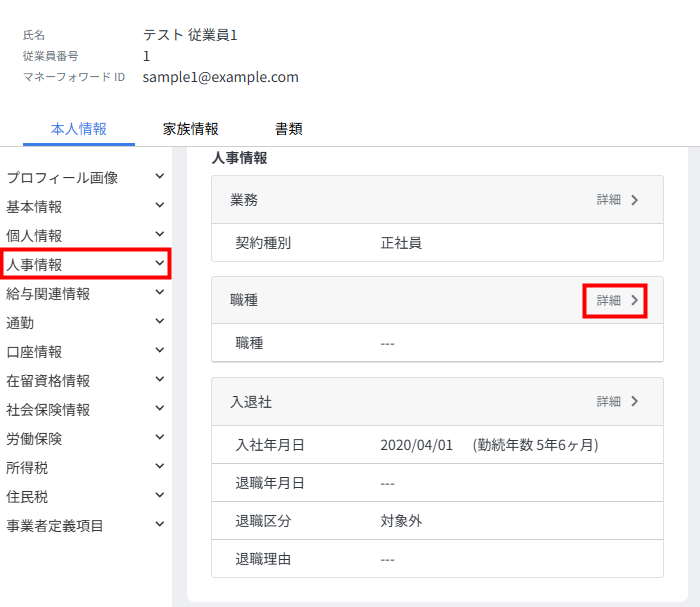Screen dimensions: 700x607
Task: Open 詳細 link for 業務 section
Action: pos(617,200)
